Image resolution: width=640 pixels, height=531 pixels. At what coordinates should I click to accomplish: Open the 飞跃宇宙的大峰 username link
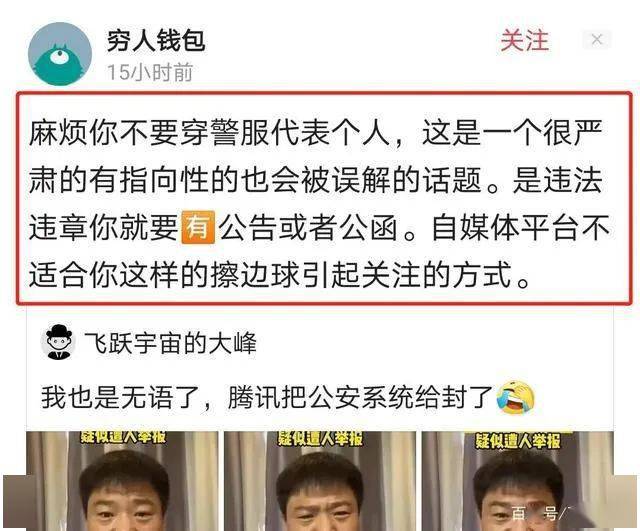click(170, 343)
